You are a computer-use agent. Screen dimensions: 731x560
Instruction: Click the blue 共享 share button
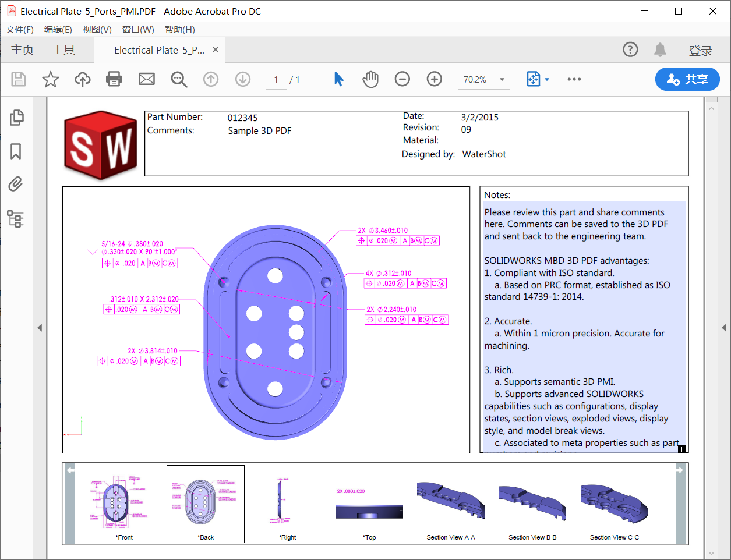(x=687, y=79)
